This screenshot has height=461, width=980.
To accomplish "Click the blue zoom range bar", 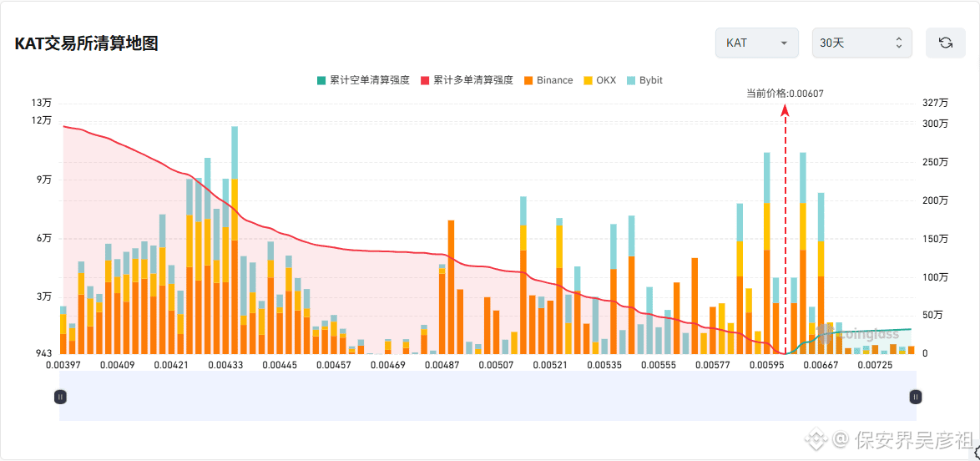I will (487, 396).
